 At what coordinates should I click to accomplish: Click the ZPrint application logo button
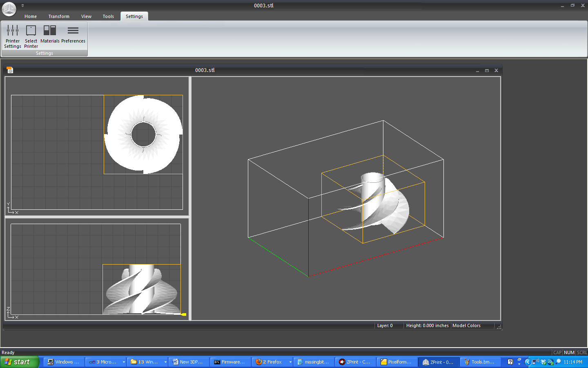coord(9,9)
